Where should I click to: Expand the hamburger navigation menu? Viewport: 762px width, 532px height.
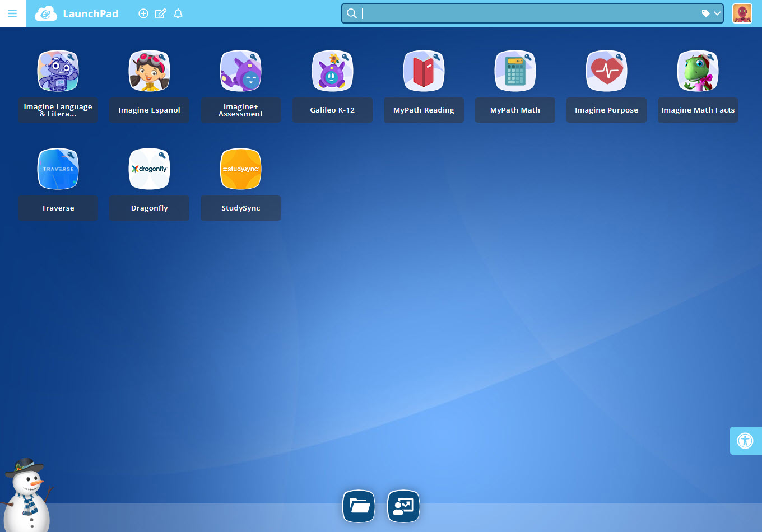12,13
